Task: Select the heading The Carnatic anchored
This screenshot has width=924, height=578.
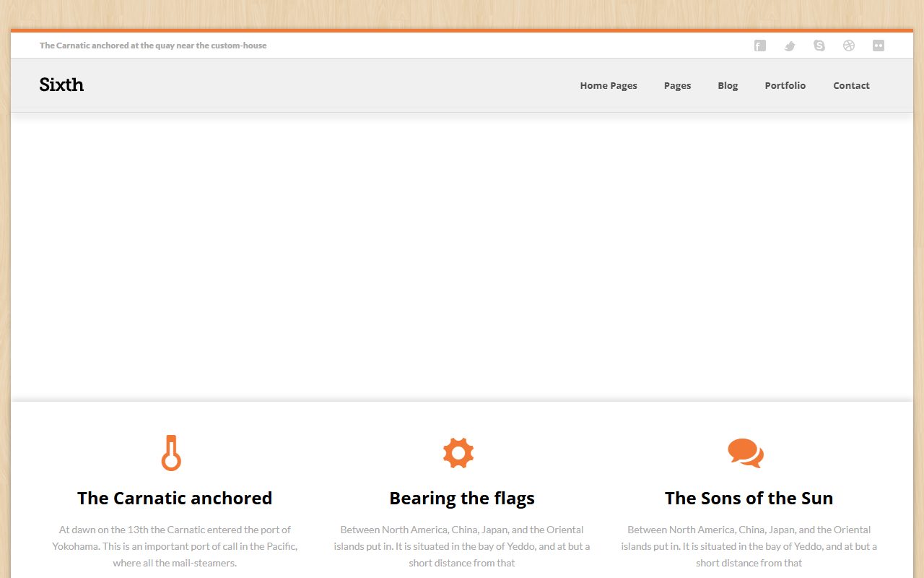Action: pyautogui.click(x=175, y=498)
